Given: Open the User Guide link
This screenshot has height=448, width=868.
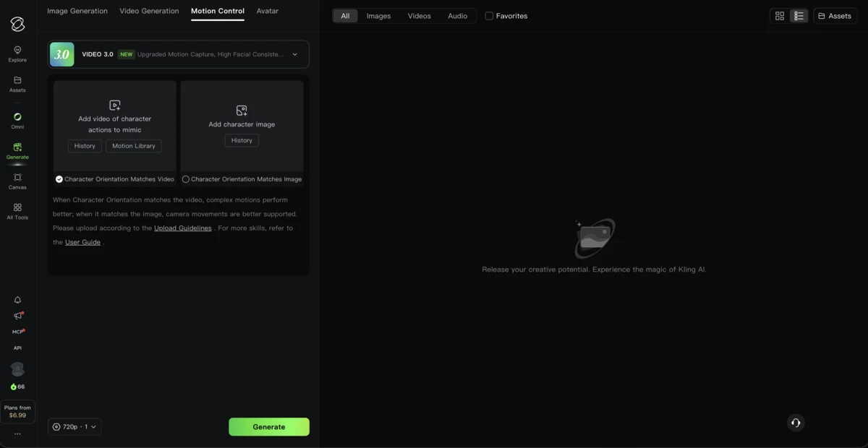Looking at the screenshot, I should (82, 243).
